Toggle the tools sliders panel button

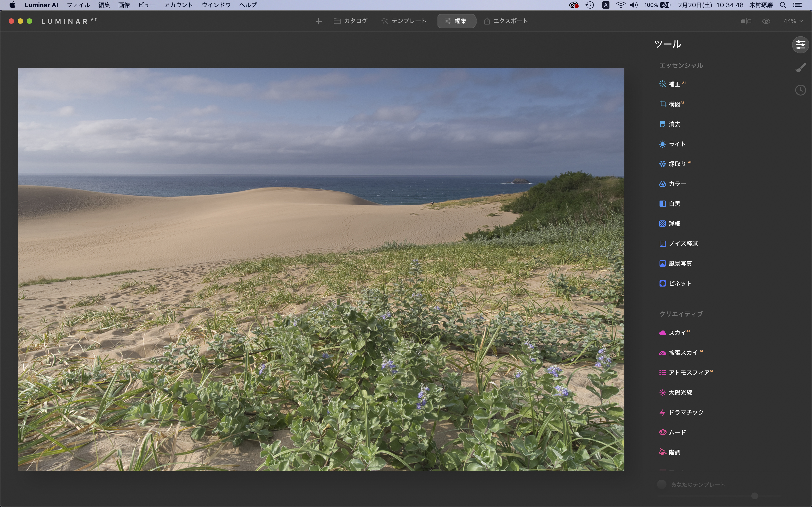click(800, 45)
